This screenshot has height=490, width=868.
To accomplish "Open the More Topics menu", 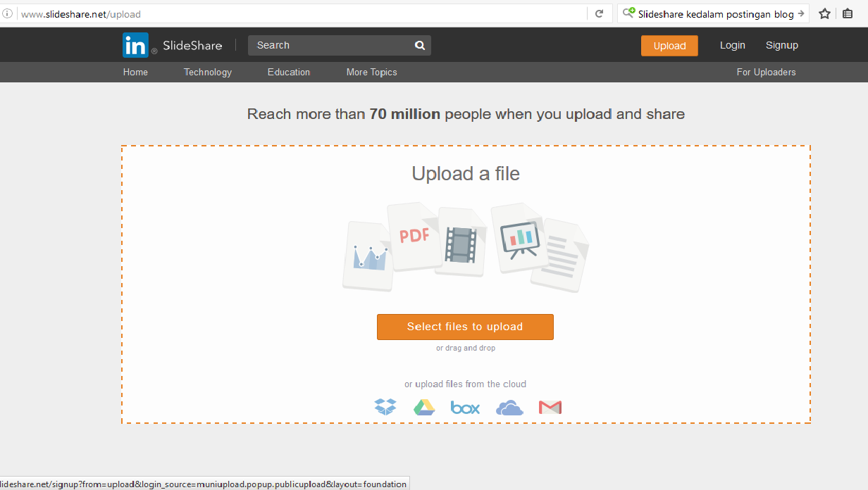I will pos(372,72).
